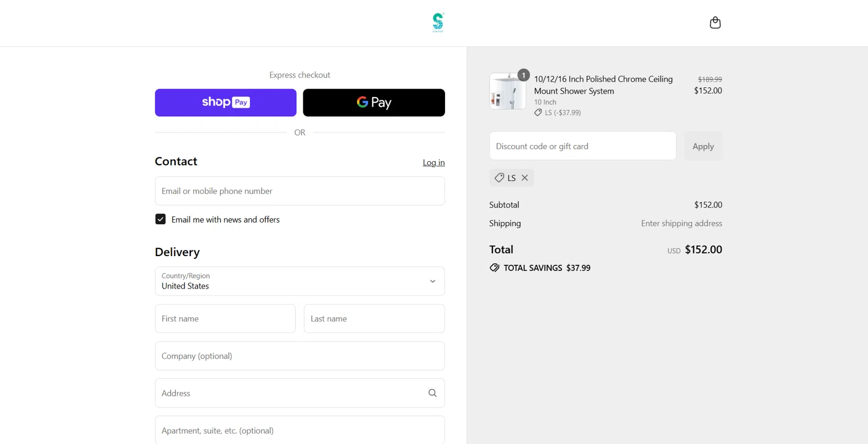Focus the Discount code or gift card field
The image size is (868, 444).
[583, 146]
